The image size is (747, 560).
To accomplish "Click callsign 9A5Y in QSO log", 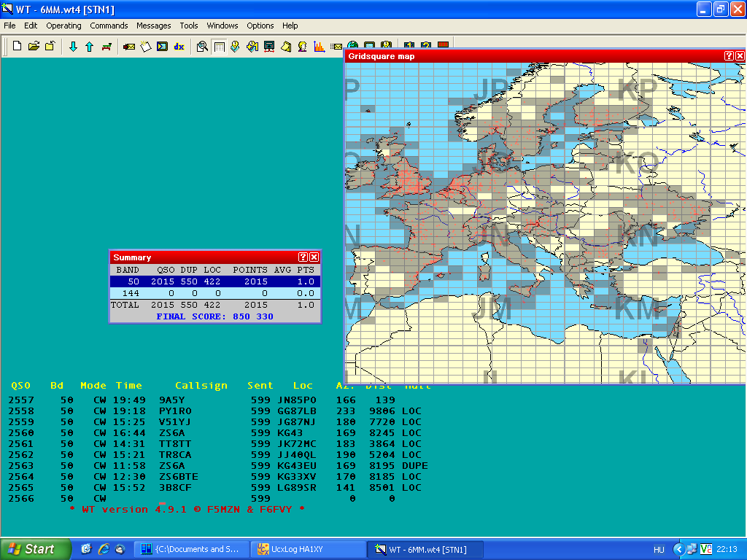I will 171,400.
